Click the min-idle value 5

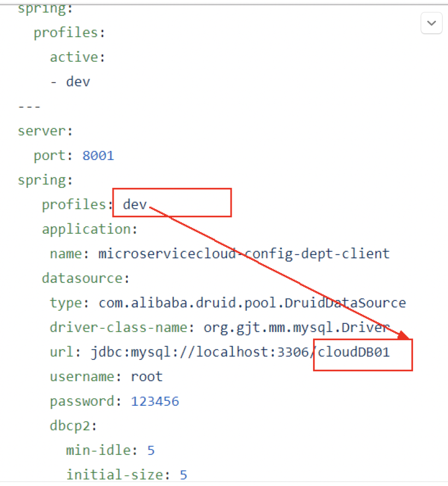151,451
